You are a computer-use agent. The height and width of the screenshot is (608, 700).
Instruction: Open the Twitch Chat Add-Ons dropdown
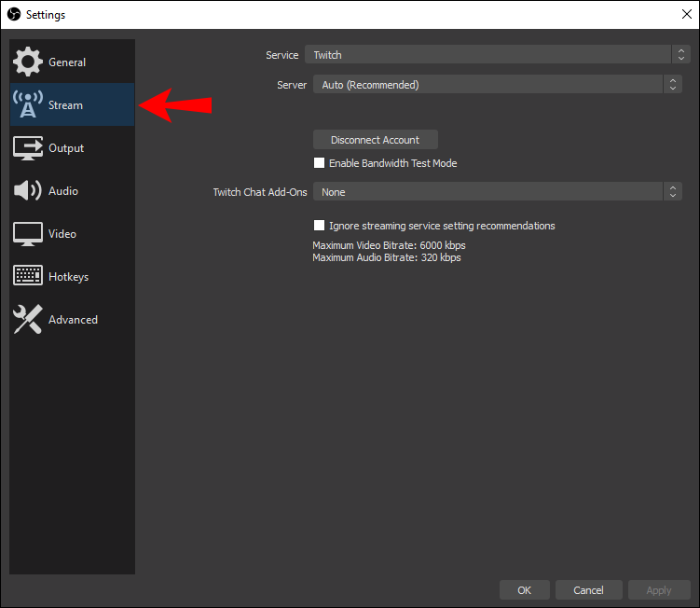497,192
